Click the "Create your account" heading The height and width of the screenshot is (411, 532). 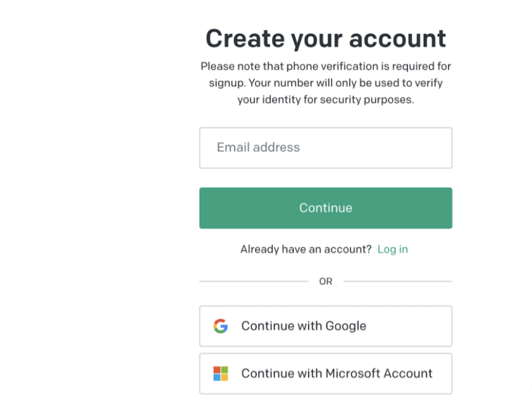click(325, 38)
